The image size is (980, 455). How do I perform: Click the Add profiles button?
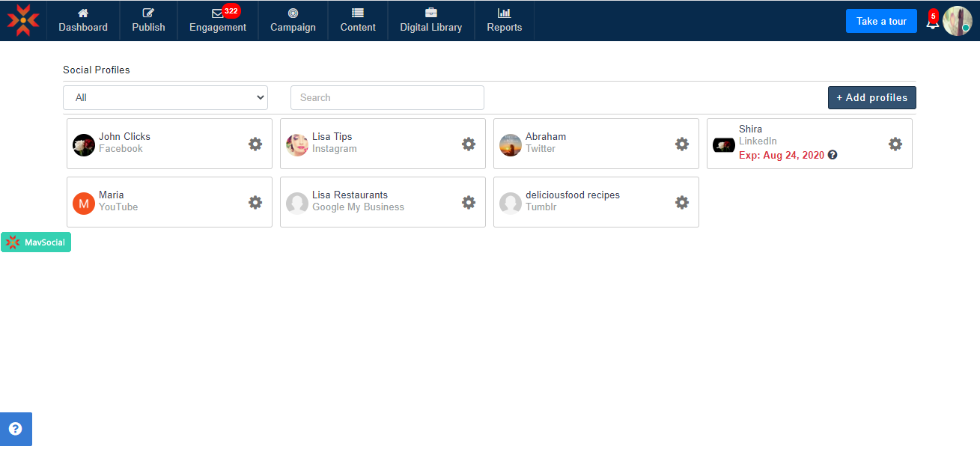[871, 97]
